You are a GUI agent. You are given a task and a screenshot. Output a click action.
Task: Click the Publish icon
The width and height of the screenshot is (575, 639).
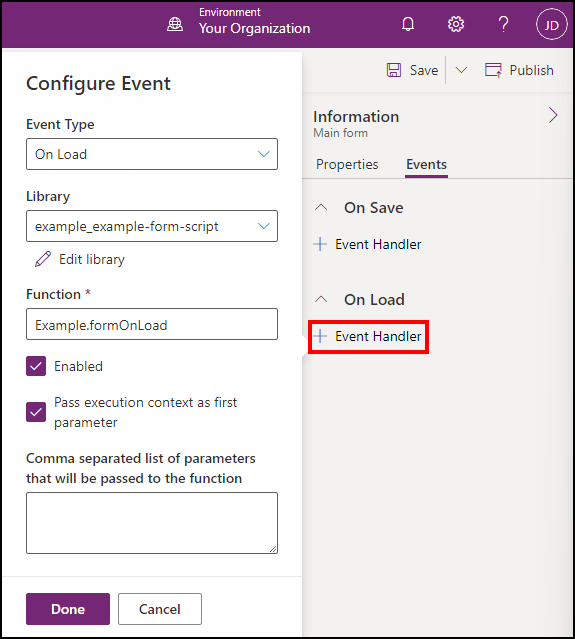pos(493,70)
